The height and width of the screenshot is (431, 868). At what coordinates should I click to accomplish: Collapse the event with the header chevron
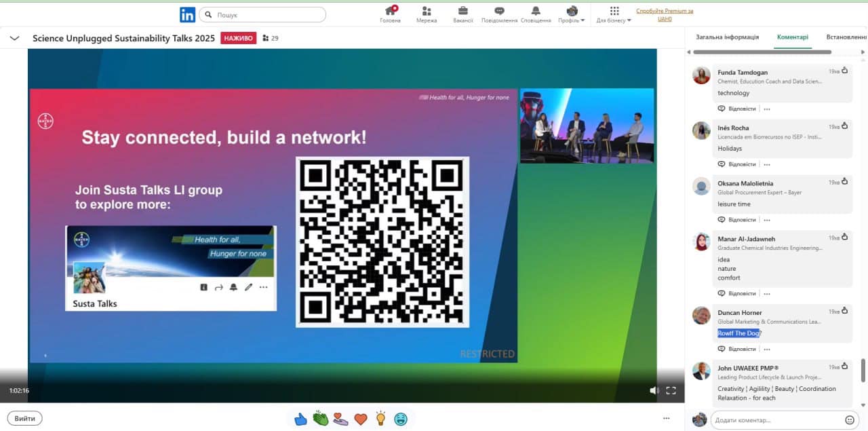(14, 38)
